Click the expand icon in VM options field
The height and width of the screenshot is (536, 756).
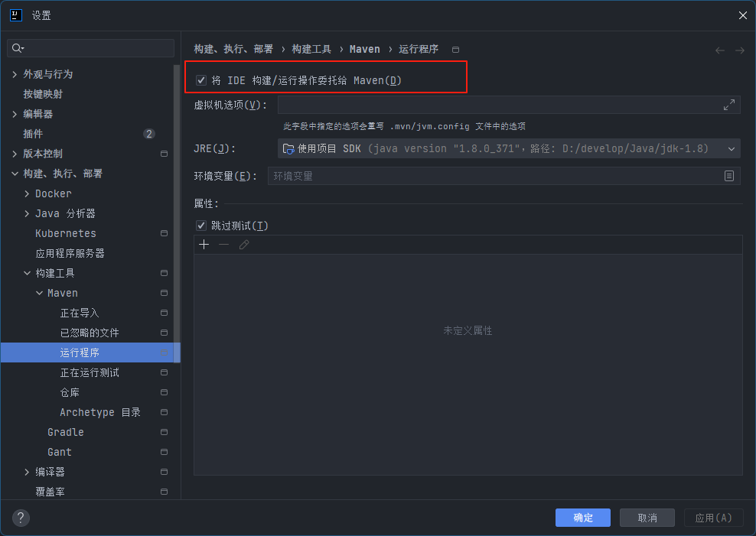[729, 105]
